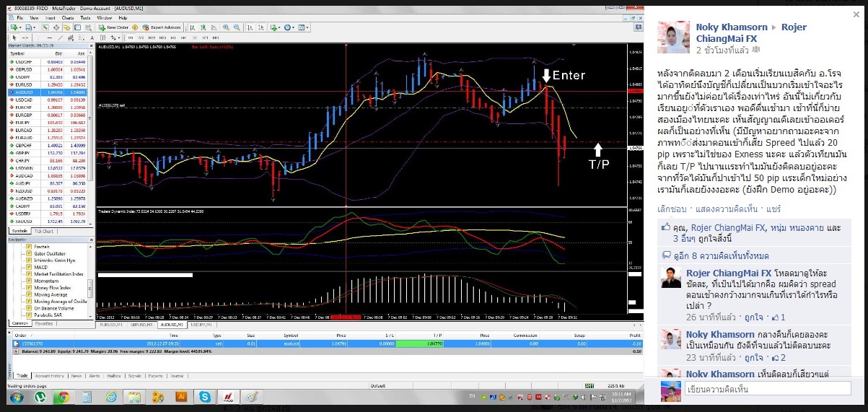This screenshot has height=412, width=868.
Task: Zoom in on the chart
Action: [x=226, y=27]
